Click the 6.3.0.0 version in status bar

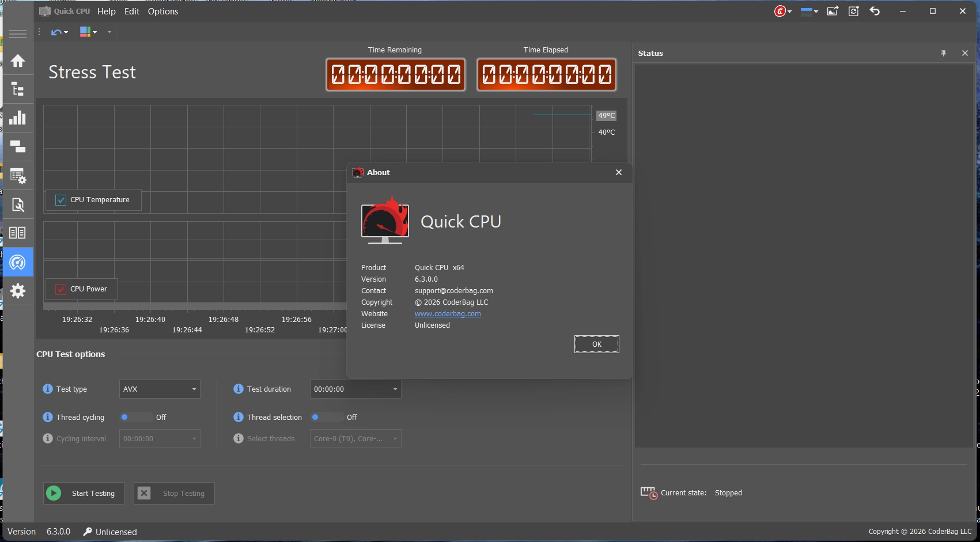(58, 532)
